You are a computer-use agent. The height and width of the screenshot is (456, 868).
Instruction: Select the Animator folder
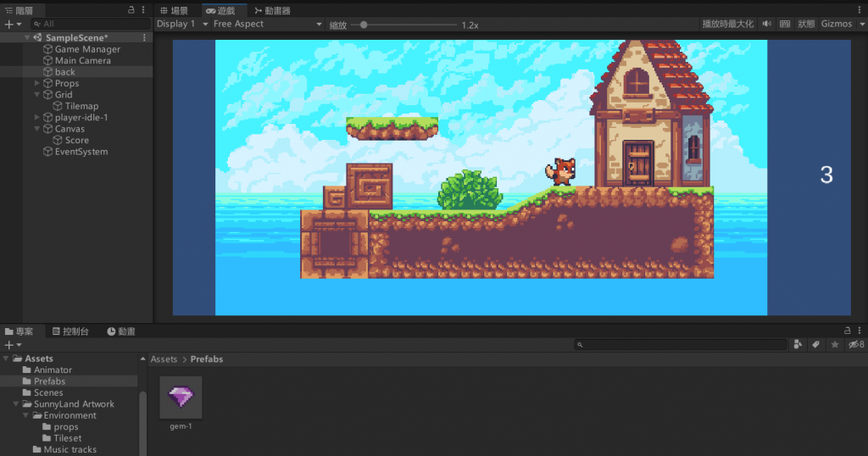click(x=53, y=370)
